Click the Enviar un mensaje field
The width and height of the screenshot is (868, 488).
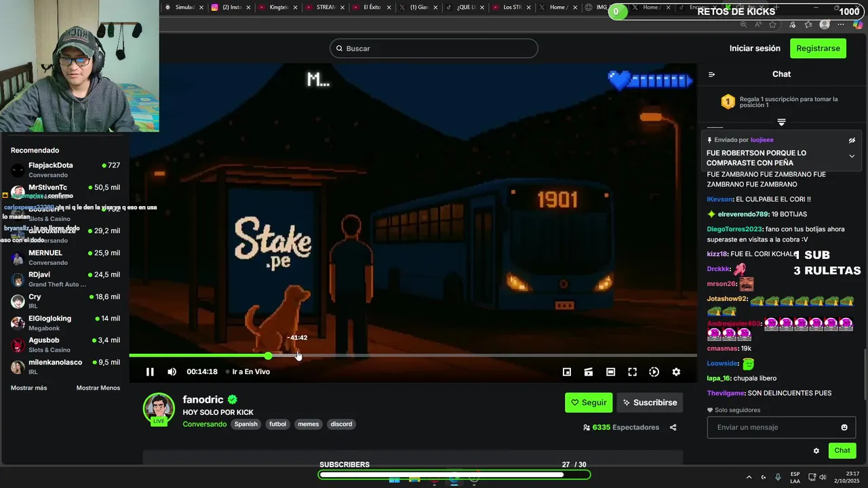click(781, 428)
